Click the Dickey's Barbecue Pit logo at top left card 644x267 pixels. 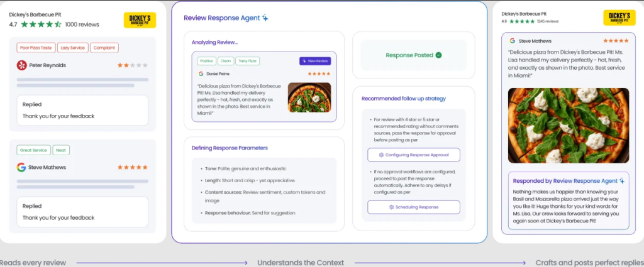[x=139, y=20]
